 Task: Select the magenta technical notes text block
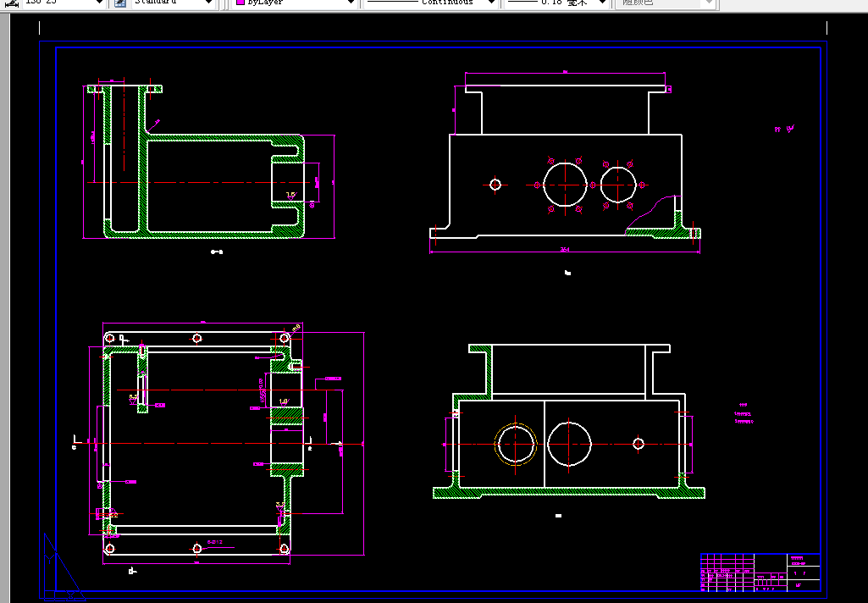click(744, 413)
